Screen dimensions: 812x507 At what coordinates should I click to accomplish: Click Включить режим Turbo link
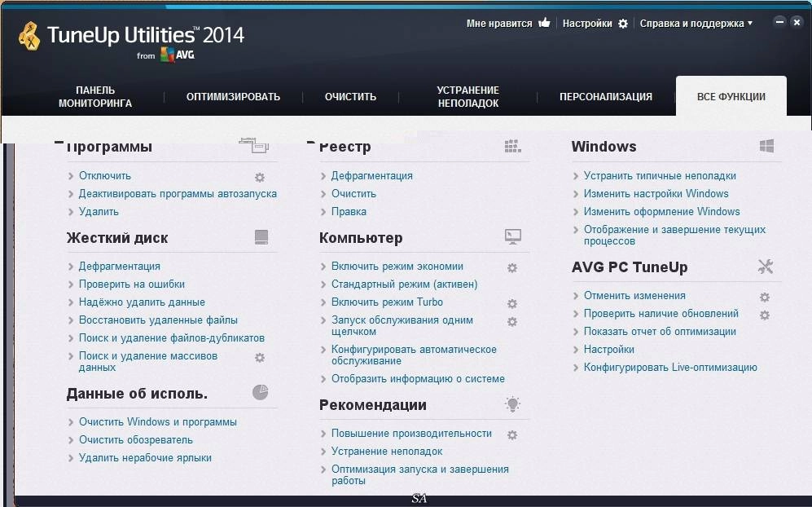[388, 302]
